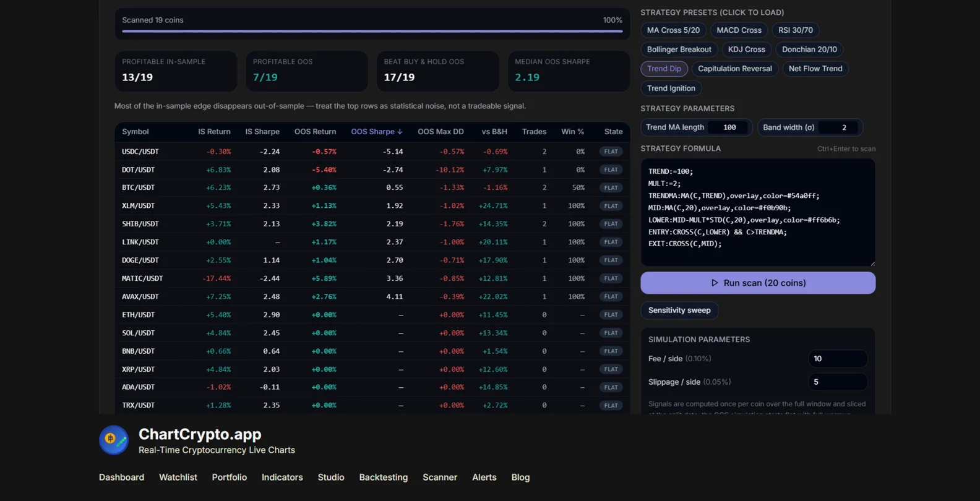Select the AVAX/USDT row symbol

click(140, 296)
